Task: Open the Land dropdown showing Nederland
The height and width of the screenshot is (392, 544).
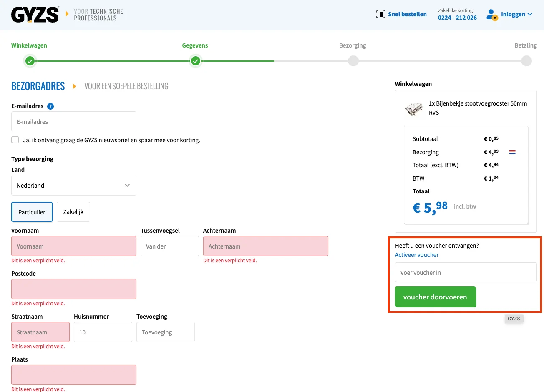Action: [x=73, y=186]
